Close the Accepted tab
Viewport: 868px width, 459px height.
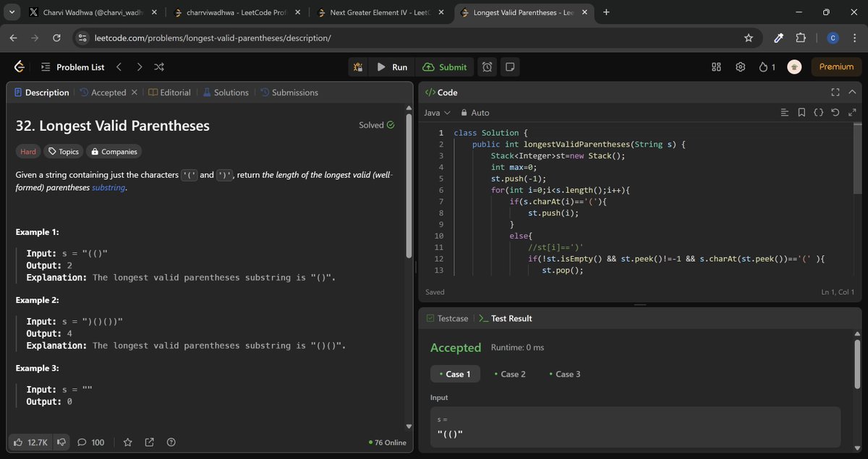pyautogui.click(x=134, y=93)
